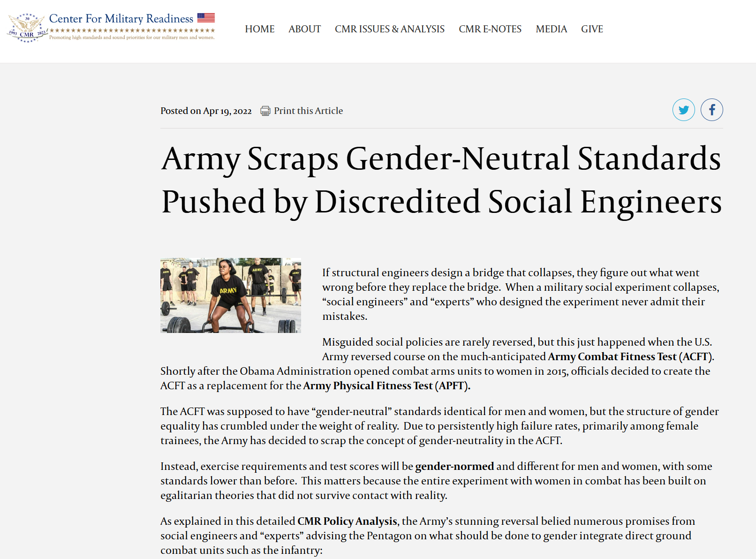Click the paragraph starting 'The ACFT was supposed'
This screenshot has height=559, width=756.
point(440,426)
